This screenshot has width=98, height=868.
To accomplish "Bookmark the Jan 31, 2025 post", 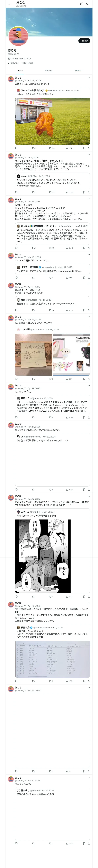I will click(x=84, y=248).
